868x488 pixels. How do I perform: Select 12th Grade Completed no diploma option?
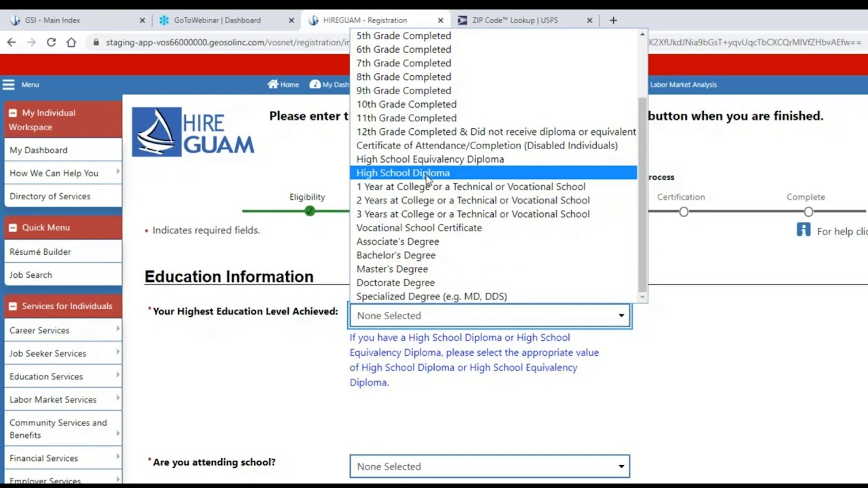(x=494, y=131)
